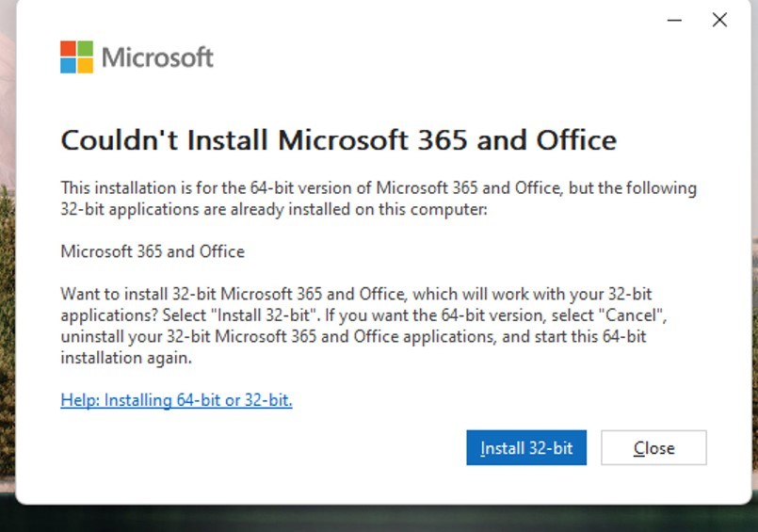
Task: Click the Microsoft four-square logo
Action: coord(76,57)
